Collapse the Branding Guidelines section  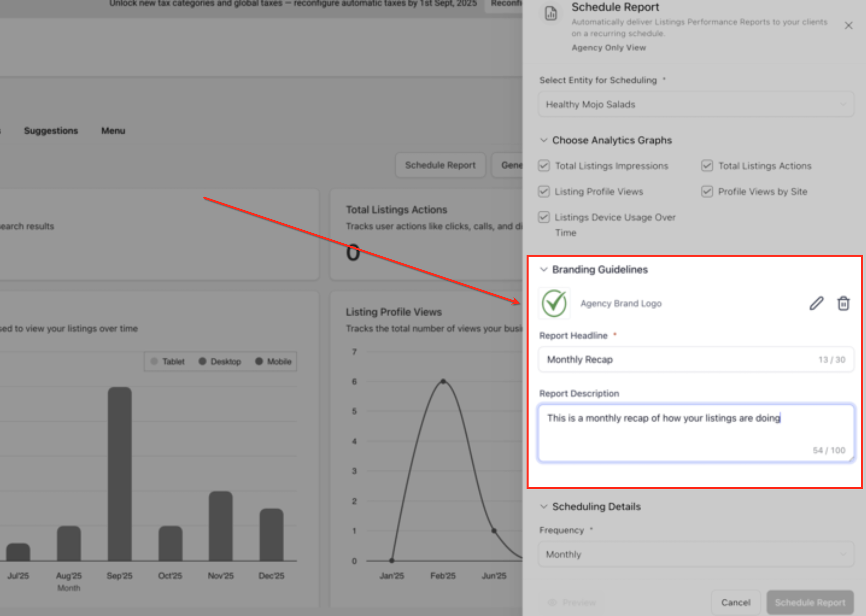[x=544, y=270]
